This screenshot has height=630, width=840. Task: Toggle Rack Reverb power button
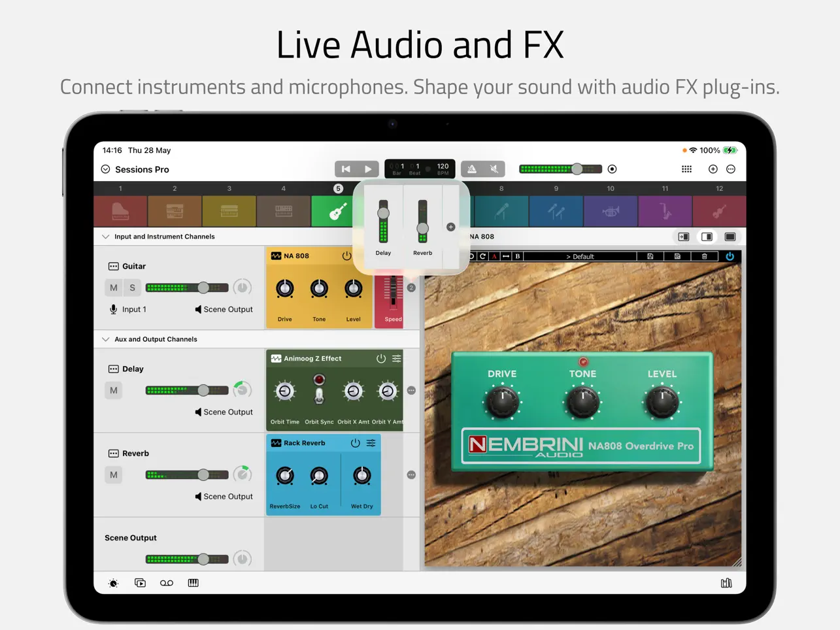(x=356, y=442)
